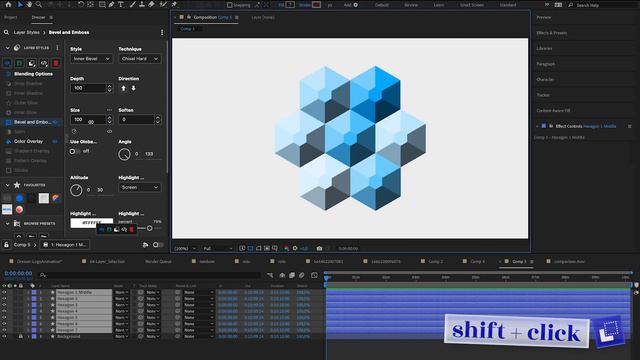The image size is (640, 360).
Task: Click the Layer Styles breadcrumb link
Action: (x=27, y=32)
